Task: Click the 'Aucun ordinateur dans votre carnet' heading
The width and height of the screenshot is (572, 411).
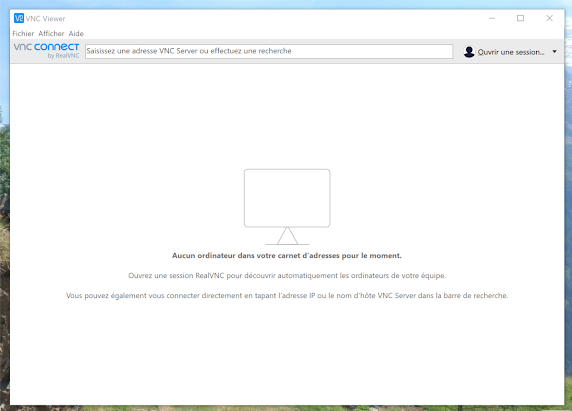Action: tap(287, 256)
